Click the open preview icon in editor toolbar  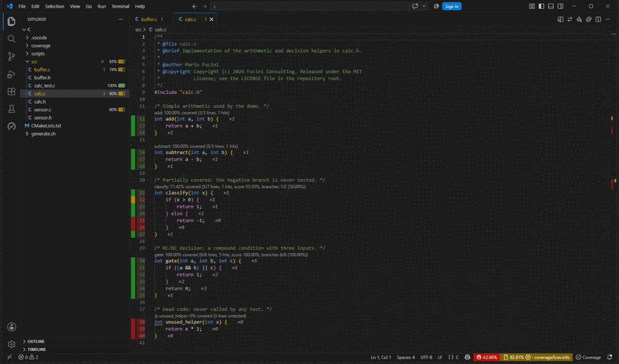(x=560, y=19)
